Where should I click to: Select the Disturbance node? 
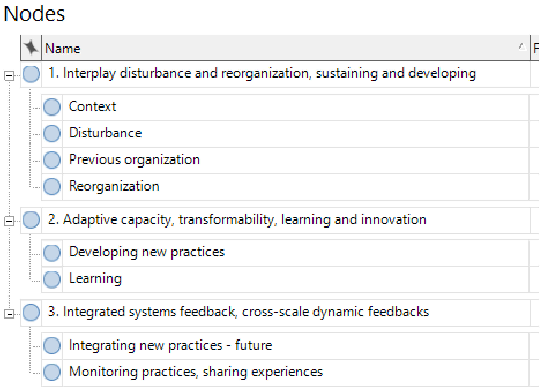[x=106, y=133]
